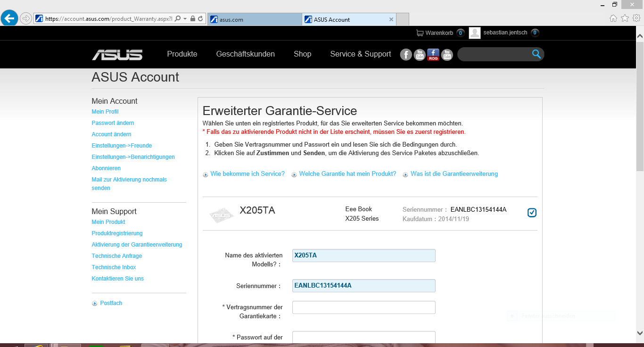Click arrow bullet before 'Welche Garantie hat mein Produkt?'
This screenshot has height=347, width=644.
(x=294, y=174)
